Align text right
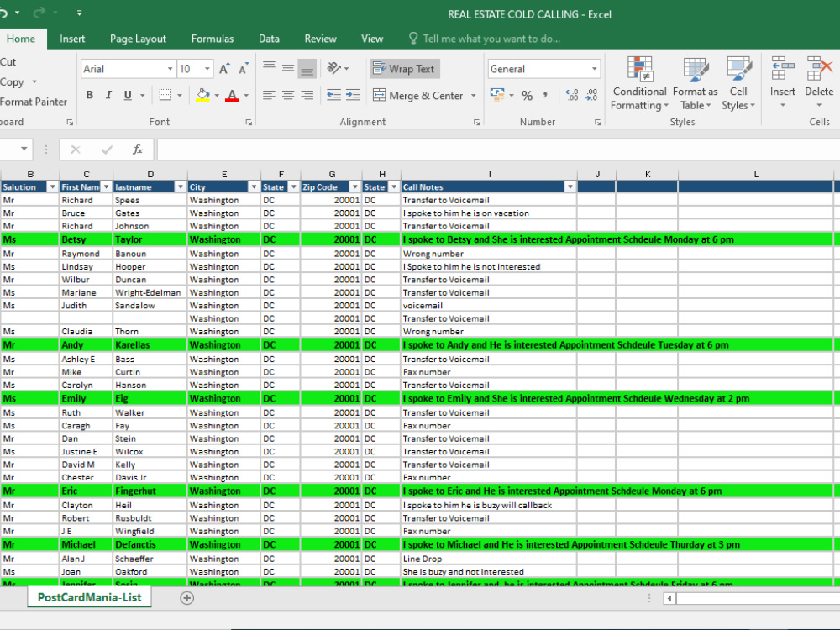 [307, 95]
